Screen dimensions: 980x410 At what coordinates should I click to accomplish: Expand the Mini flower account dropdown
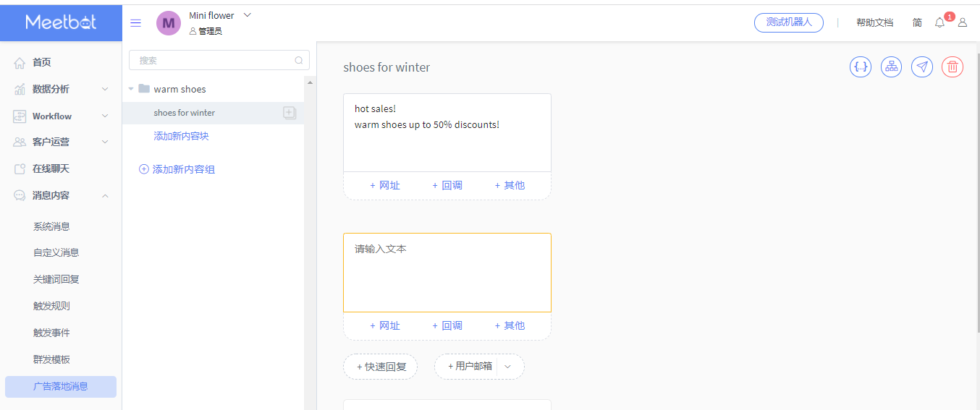(248, 14)
